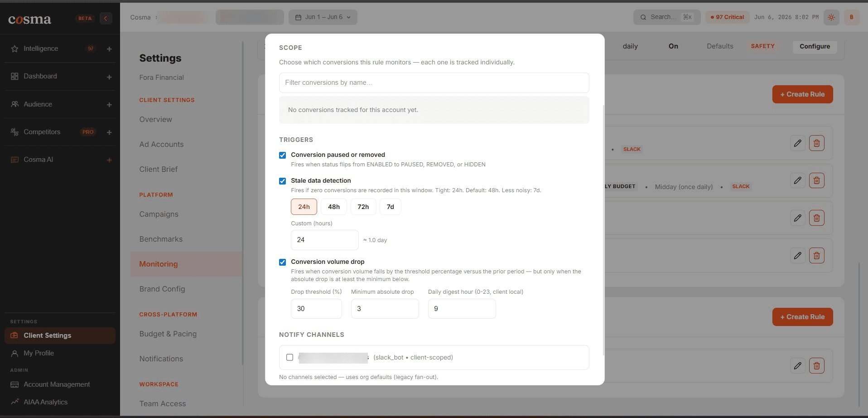Edit the fourth rule in the list
The height and width of the screenshot is (418, 868).
click(x=798, y=256)
